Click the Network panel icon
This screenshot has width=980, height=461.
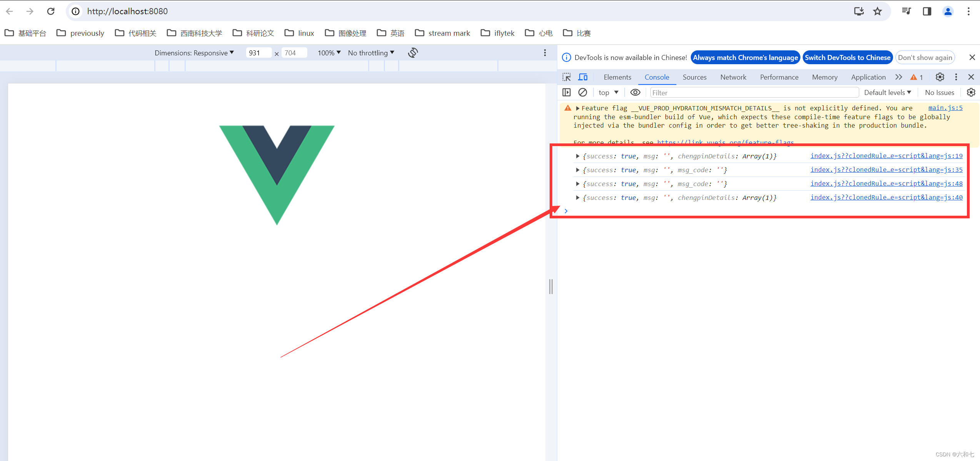click(732, 77)
